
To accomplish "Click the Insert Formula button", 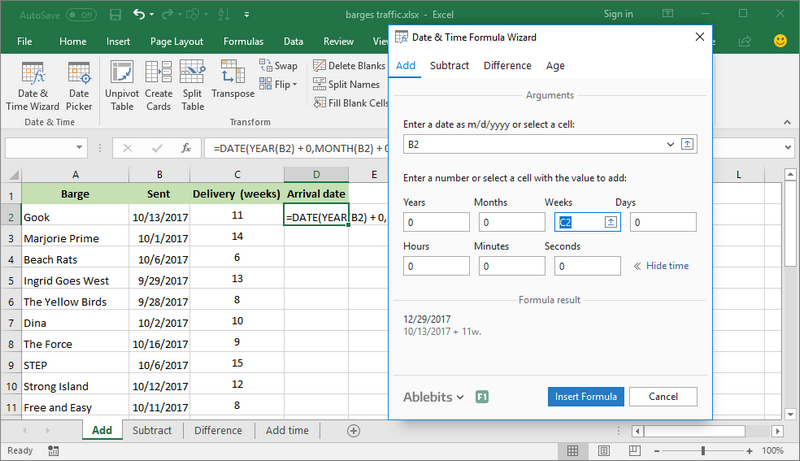I will [586, 396].
